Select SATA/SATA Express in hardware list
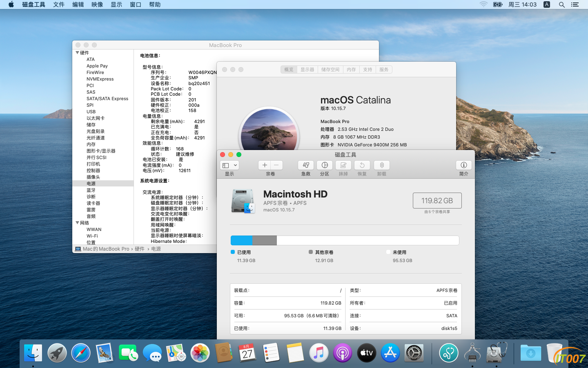 pos(107,99)
